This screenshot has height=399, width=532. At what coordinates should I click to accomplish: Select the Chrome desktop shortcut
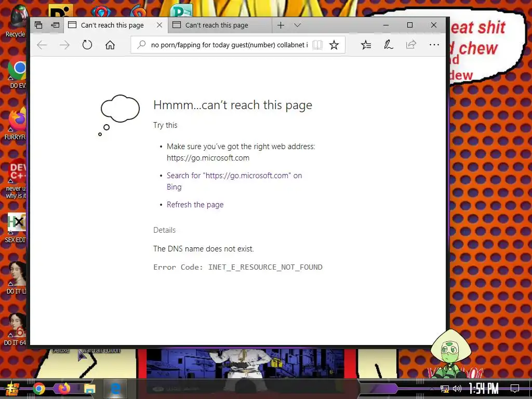tap(16, 73)
